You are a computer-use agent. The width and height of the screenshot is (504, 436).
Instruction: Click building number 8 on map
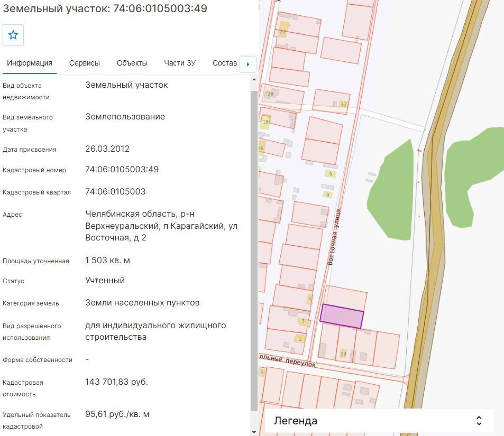click(x=327, y=194)
